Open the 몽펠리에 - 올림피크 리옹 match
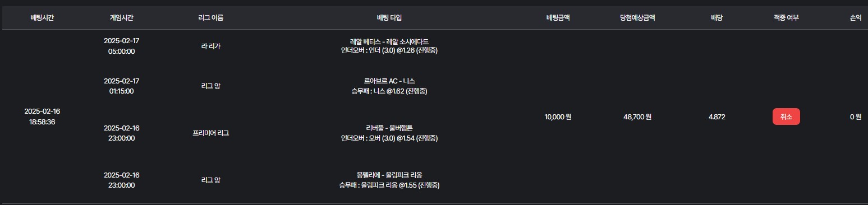Image resolution: width=868 pixels, height=205 pixels. (389, 175)
